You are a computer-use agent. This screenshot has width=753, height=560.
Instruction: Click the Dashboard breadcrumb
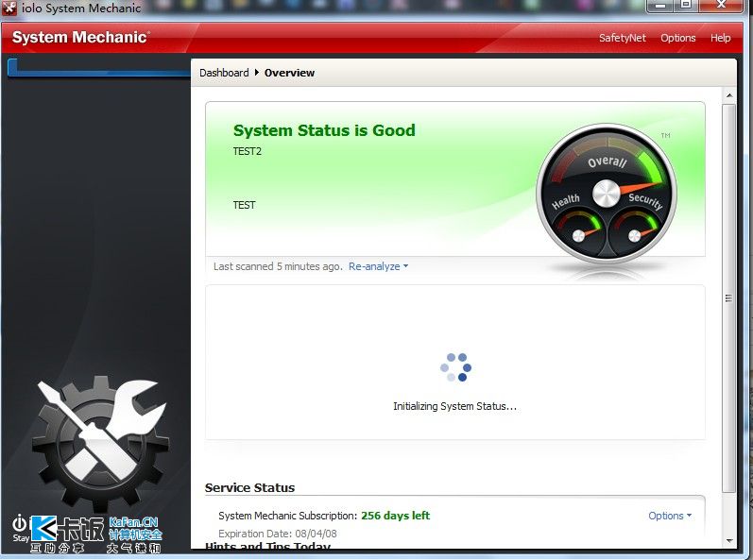(224, 73)
